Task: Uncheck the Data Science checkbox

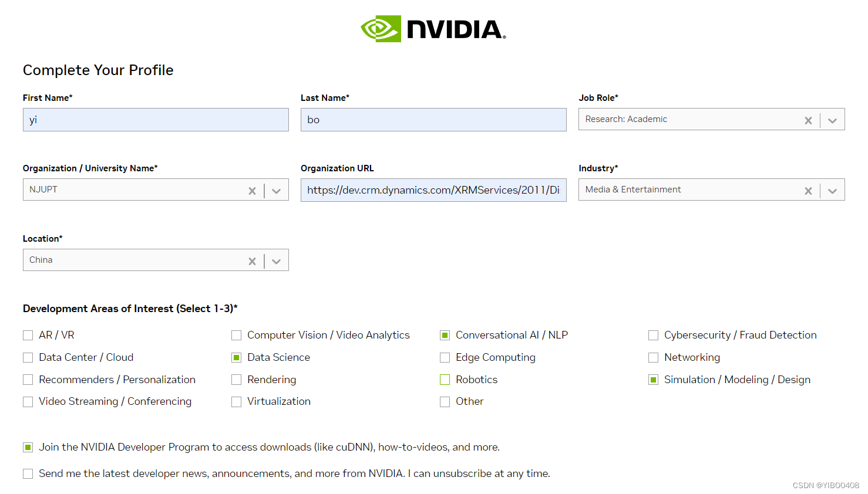Action: click(236, 357)
